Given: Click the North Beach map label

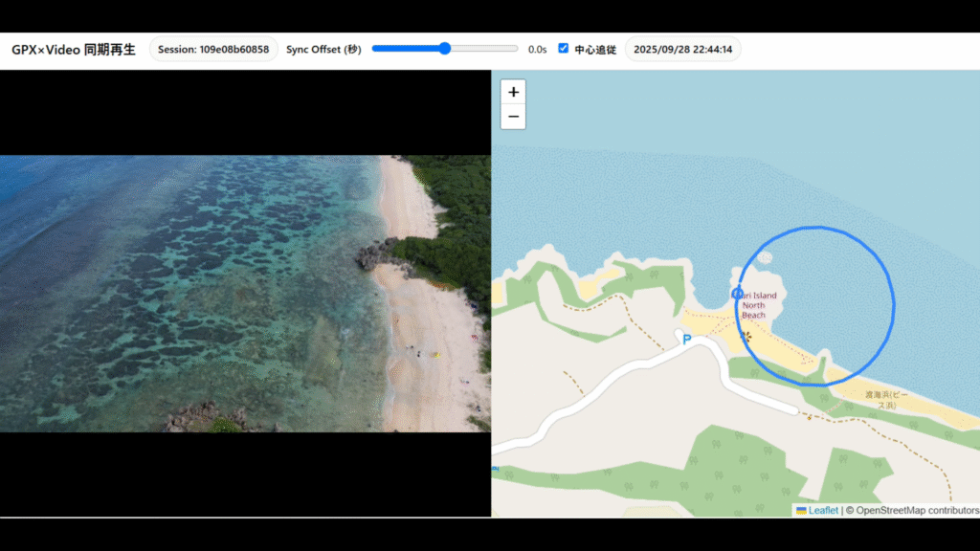Looking at the screenshot, I should [753, 305].
